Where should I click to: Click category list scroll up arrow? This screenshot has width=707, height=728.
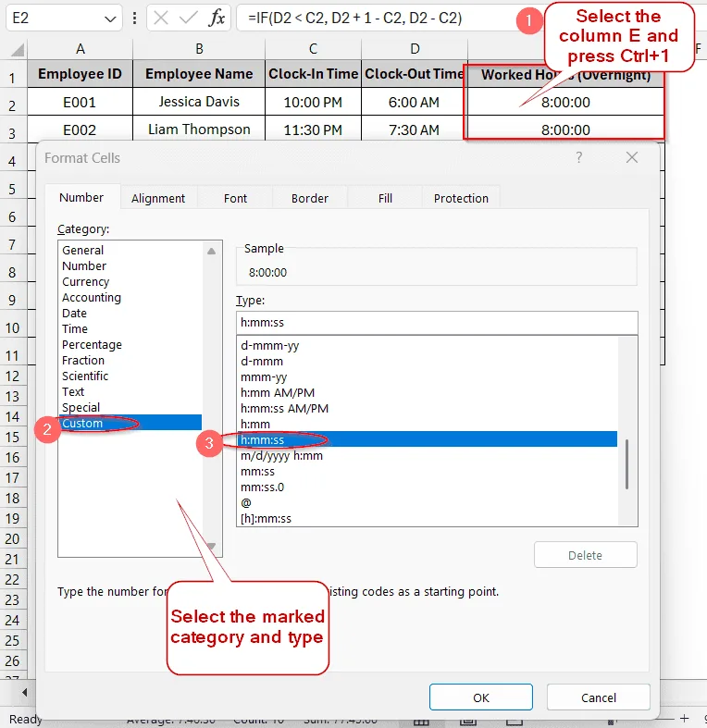click(x=211, y=252)
